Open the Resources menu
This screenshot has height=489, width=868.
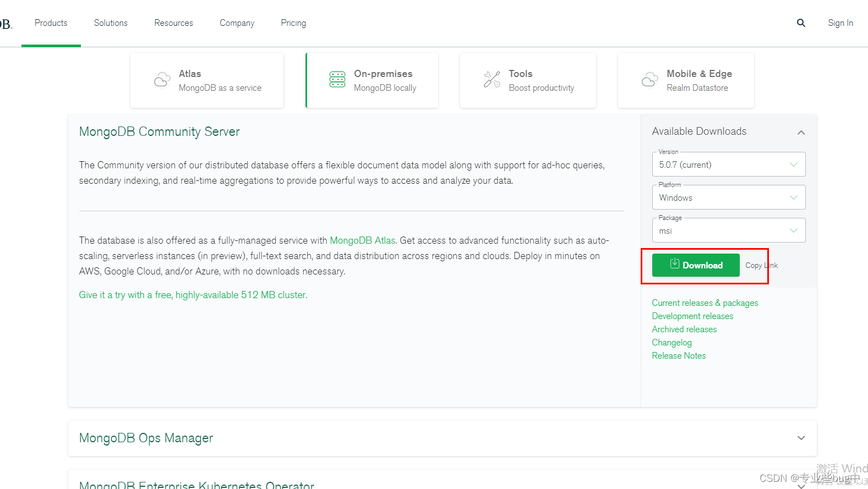pos(173,23)
